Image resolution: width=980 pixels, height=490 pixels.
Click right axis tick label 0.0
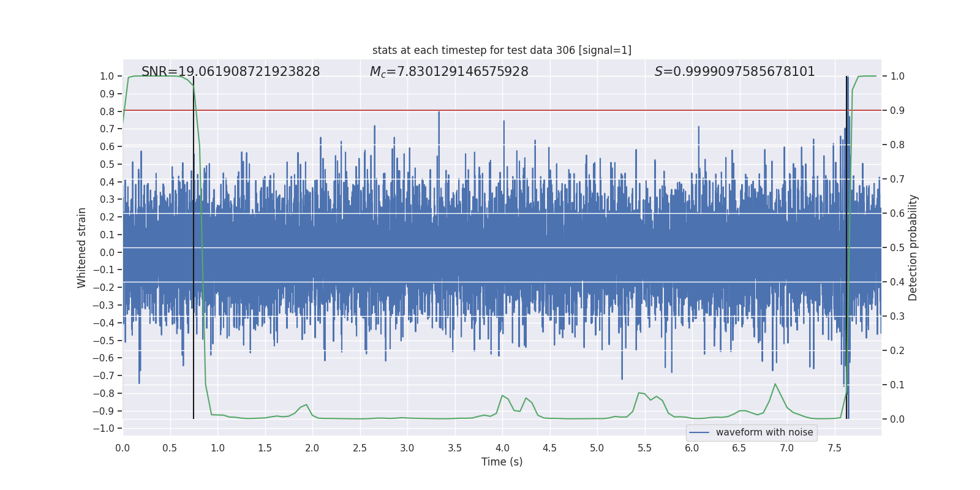point(897,419)
